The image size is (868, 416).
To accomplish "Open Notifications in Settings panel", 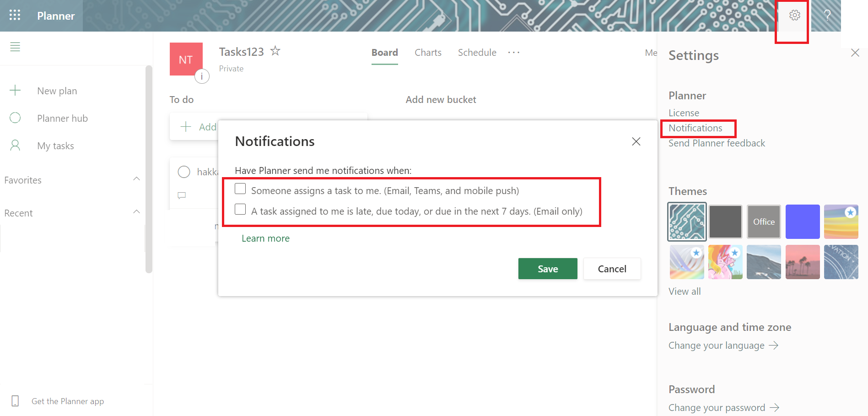I will coord(695,128).
